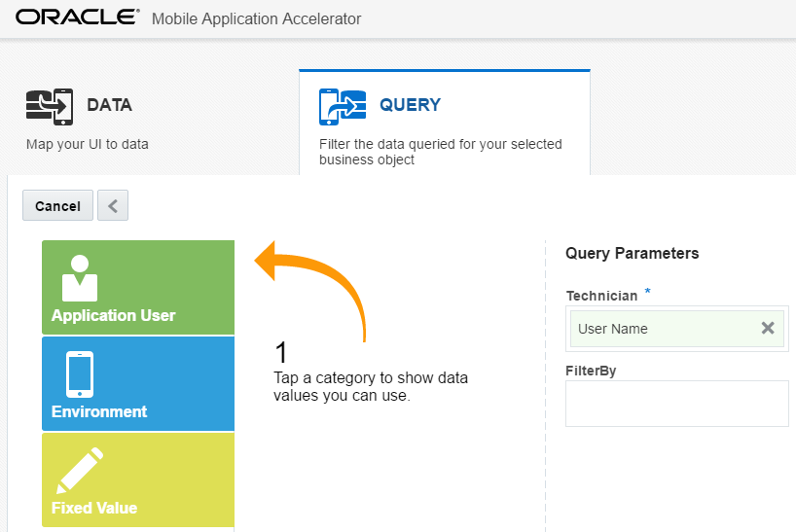The width and height of the screenshot is (796, 532).
Task: Switch to the DATA tab label
Action: [x=109, y=105]
